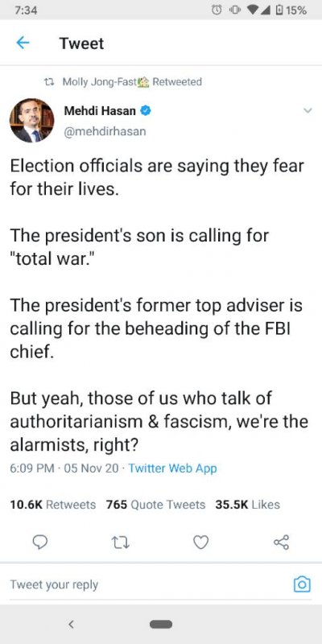Viewport: 322px width, 644px height.
Task: Click the Mehdi Hasan display name
Action: [x=100, y=110]
